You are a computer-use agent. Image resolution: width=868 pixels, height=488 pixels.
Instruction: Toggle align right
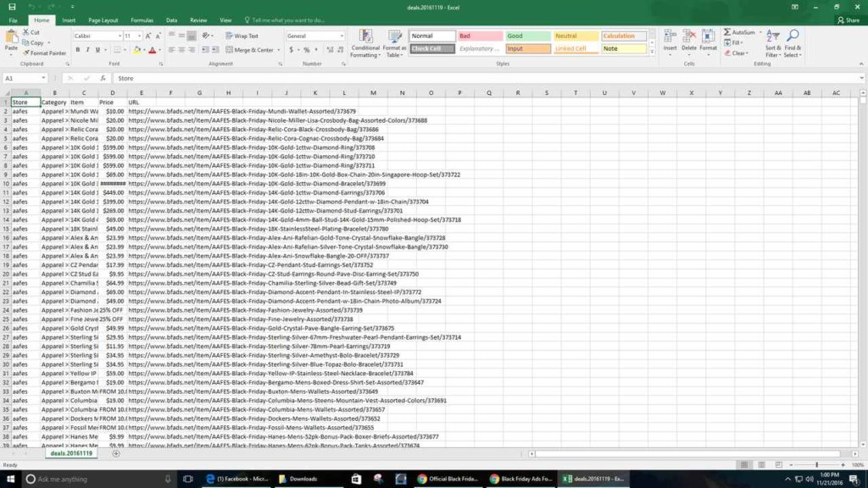click(x=192, y=50)
